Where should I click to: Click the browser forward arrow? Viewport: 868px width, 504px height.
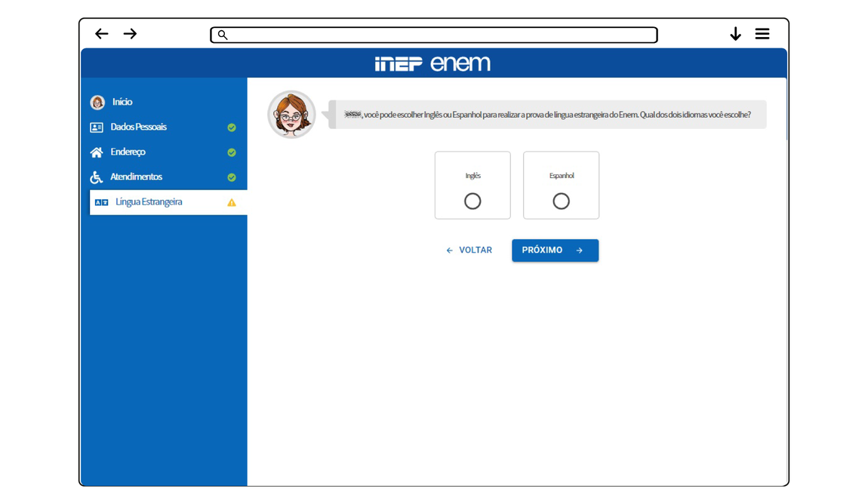(x=130, y=34)
